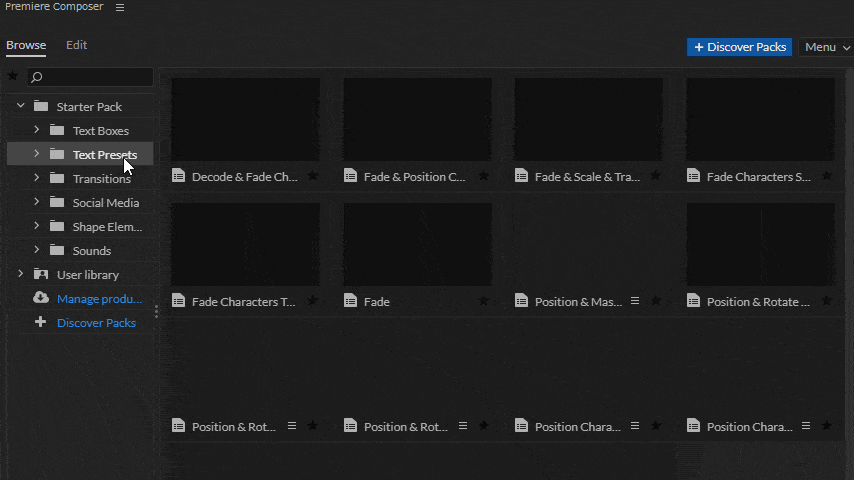
Task: Favorite the Fade Characters S... preset
Action: pyautogui.click(x=827, y=176)
